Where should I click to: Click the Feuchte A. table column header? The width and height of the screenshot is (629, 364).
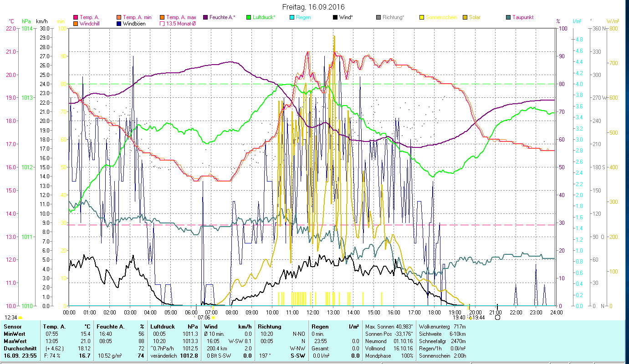[110, 327]
